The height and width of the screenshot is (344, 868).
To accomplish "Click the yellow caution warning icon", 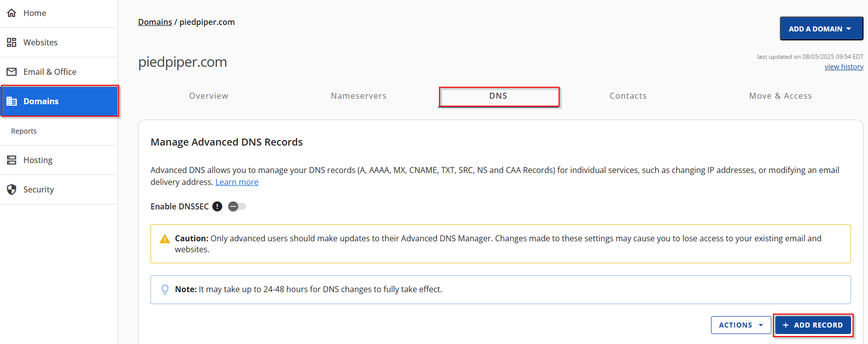I will pyautogui.click(x=164, y=239).
